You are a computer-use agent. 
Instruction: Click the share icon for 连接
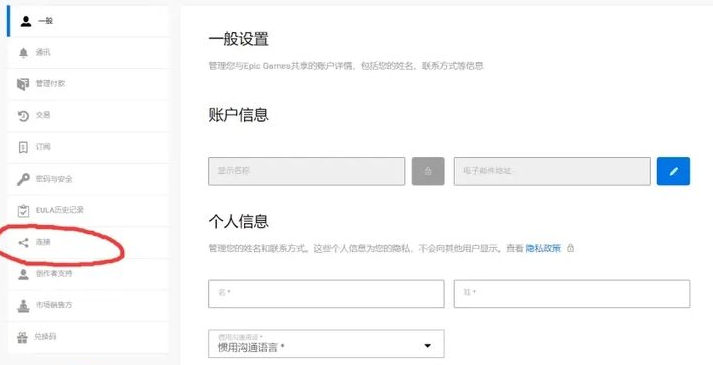[23, 243]
